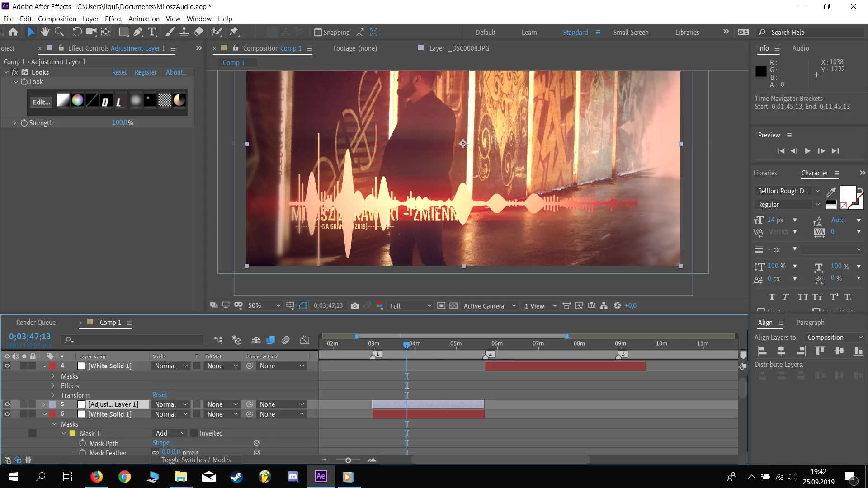The image size is (868, 488).
Task: Click the Edit... button in Looks
Action: [41, 102]
